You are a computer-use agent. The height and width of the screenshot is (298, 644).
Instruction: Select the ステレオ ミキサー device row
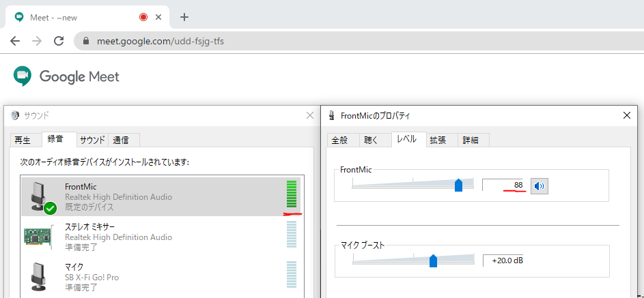point(161,237)
